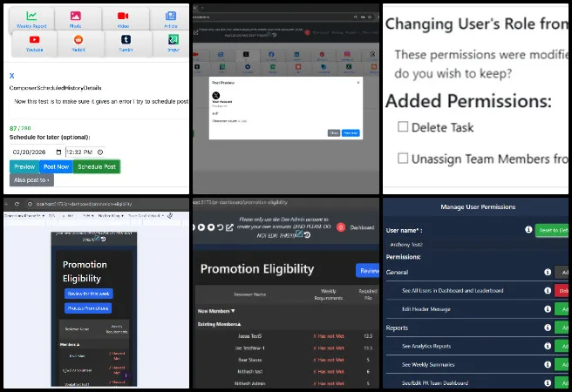Screen dimensions: 572x392
Task: Click the rotate icon in the device toolbar
Action: click(x=170, y=216)
